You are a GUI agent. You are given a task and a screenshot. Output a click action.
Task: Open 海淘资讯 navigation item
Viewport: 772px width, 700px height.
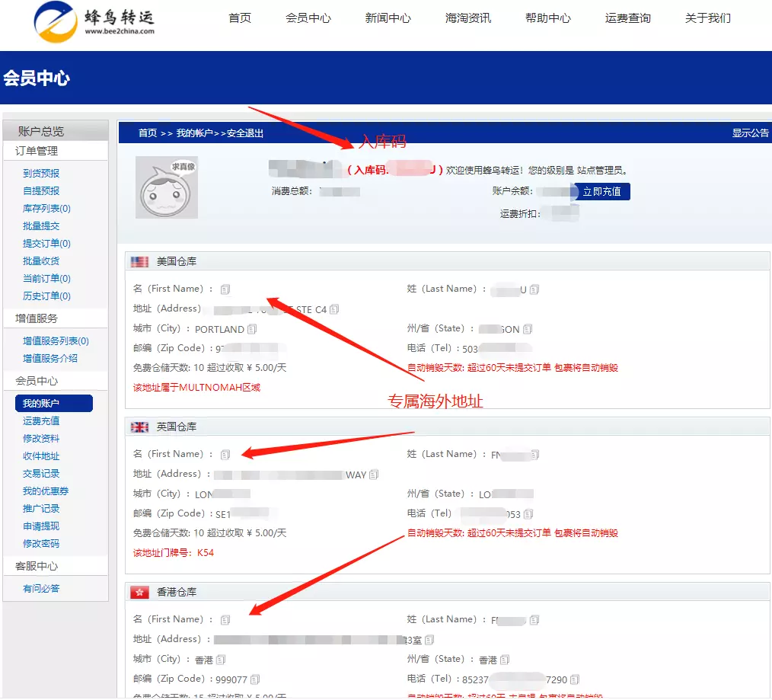[x=468, y=18]
